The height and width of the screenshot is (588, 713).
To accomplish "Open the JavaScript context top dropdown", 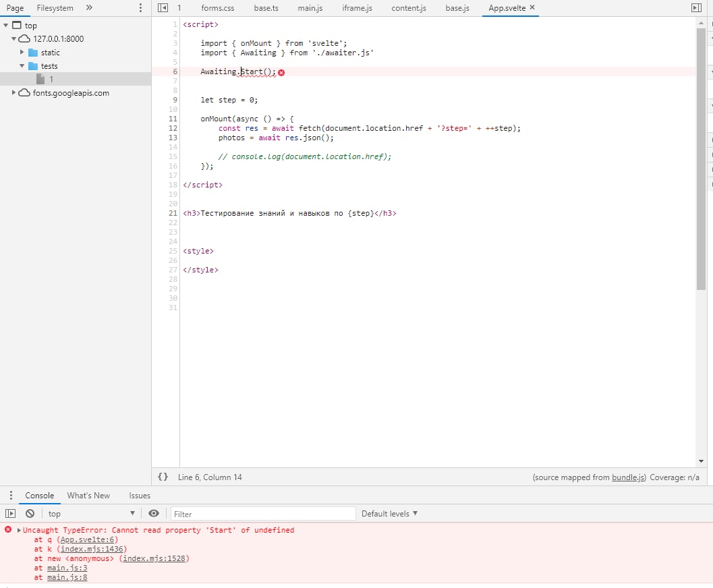I will click(x=91, y=513).
